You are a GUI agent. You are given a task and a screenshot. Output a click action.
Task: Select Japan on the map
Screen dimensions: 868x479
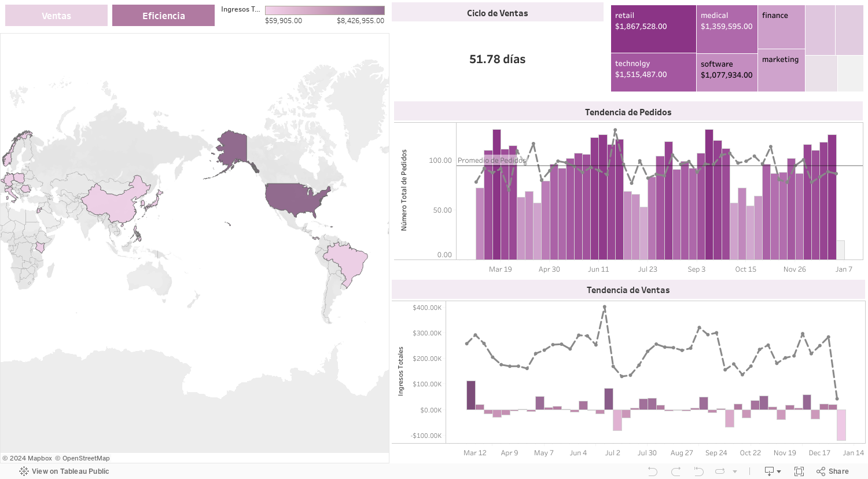pos(155,201)
